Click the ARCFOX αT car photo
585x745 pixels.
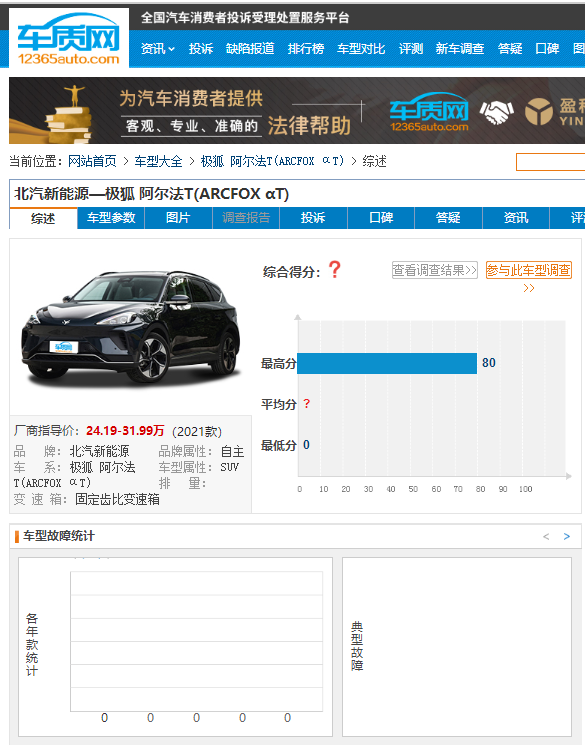130,327
